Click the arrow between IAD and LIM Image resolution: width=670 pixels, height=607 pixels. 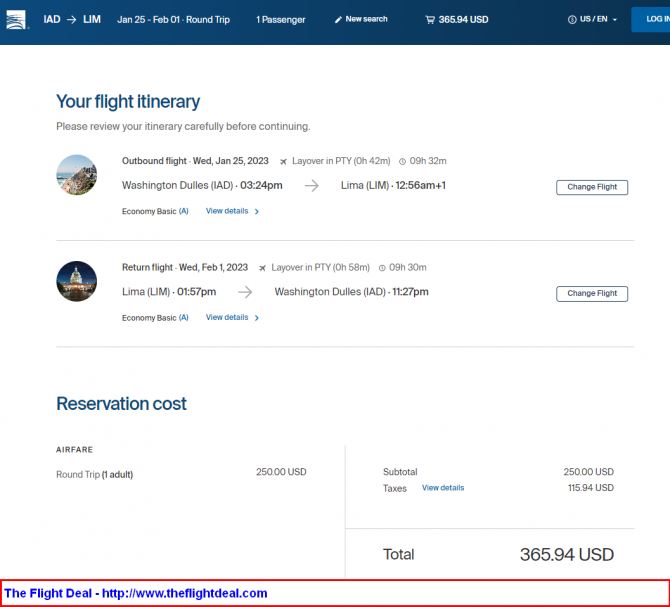[x=72, y=20]
